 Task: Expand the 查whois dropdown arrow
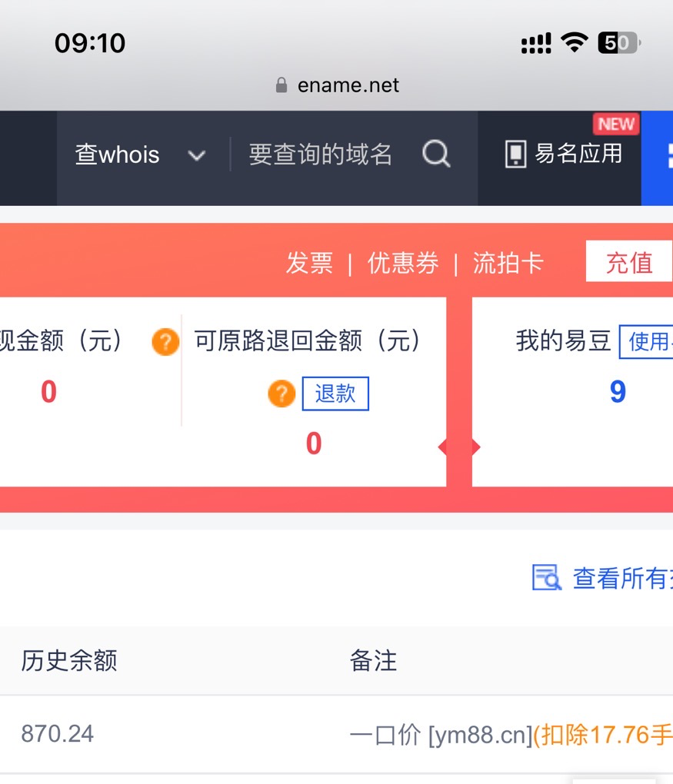click(197, 156)
